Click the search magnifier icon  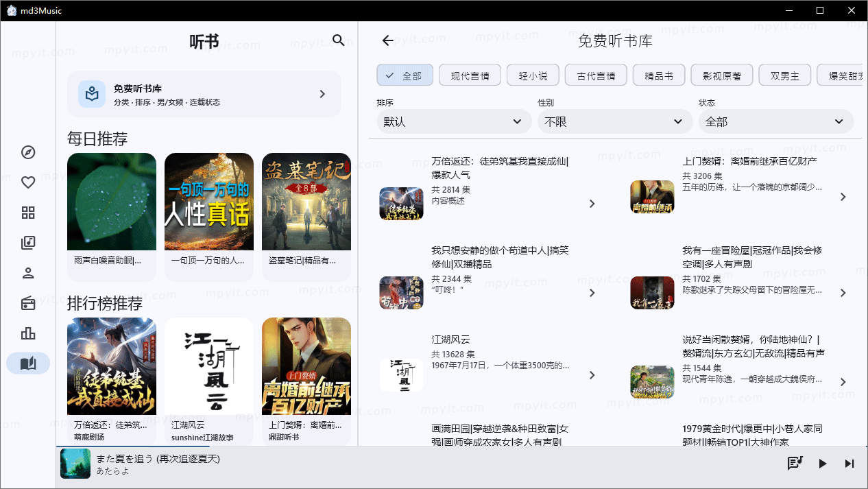point(338,40)
